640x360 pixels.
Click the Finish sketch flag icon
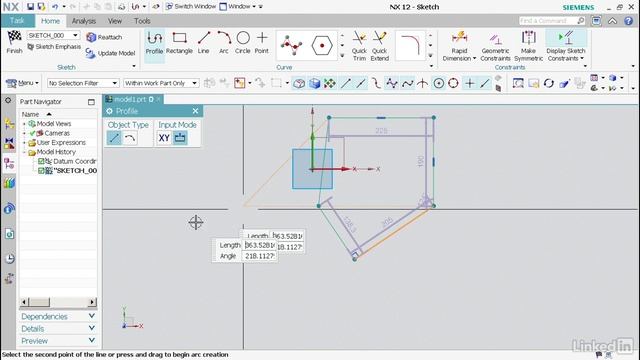point(14,38)
